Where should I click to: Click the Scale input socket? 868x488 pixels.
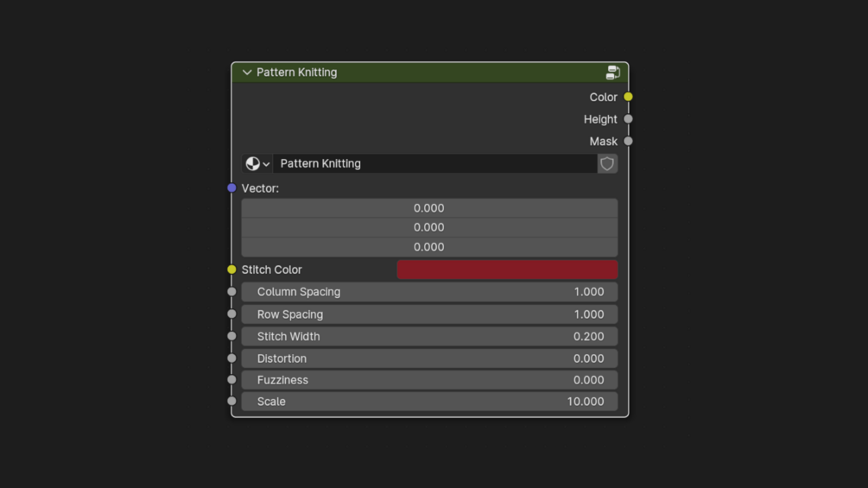(x=231, y=401)
